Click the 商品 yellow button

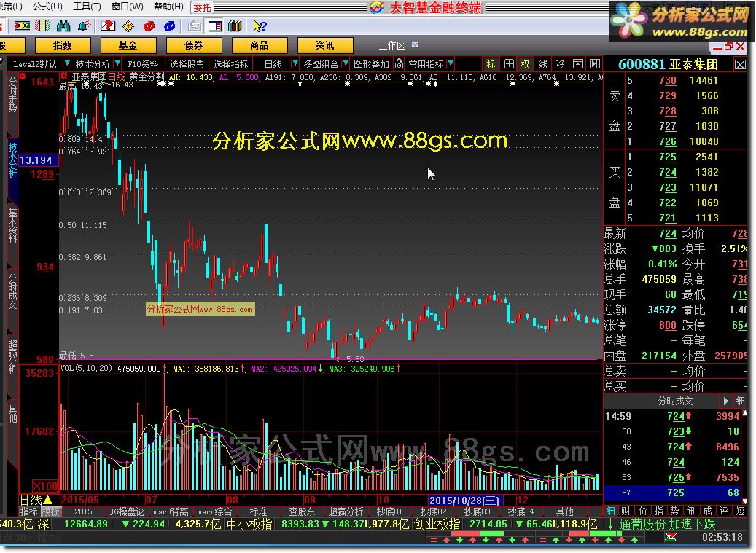click(260, 45)
